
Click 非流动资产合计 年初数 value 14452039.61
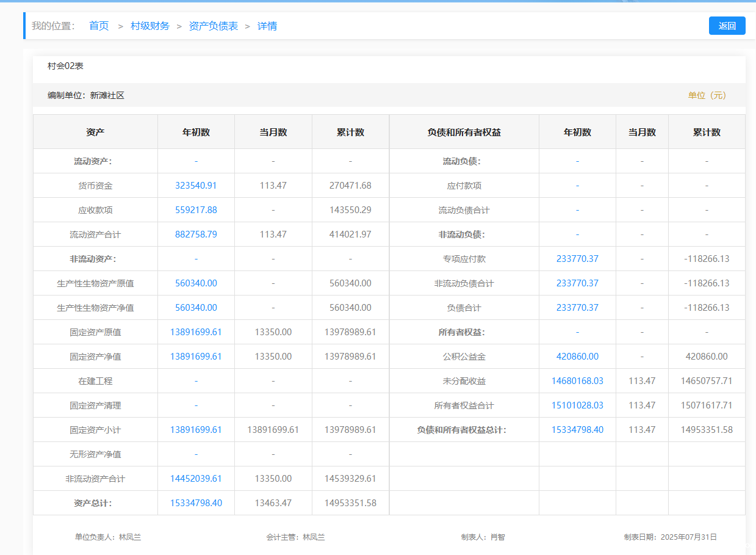196,479
